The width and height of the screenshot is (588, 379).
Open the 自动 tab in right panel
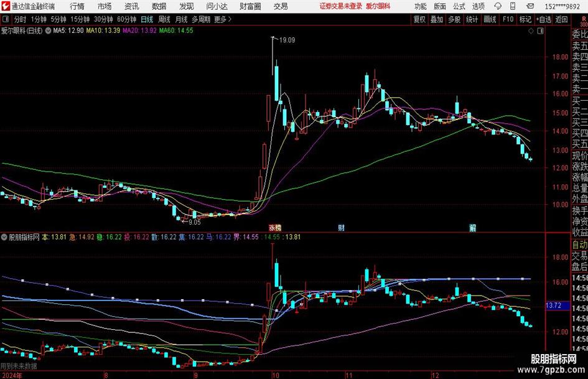580,245
